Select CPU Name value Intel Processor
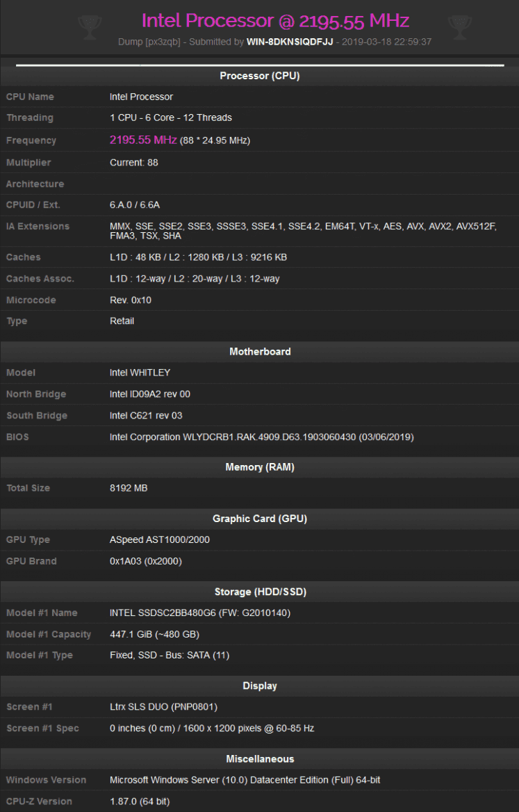Image resolution: width=519 pixels, height=812 pixels. 141,97
